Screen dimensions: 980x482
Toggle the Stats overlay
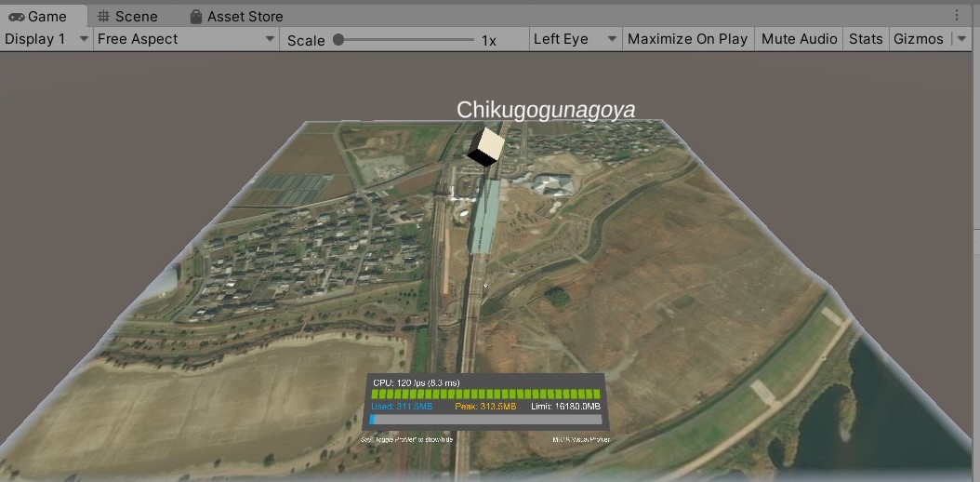pyautogui.click(x=866, y=39)
